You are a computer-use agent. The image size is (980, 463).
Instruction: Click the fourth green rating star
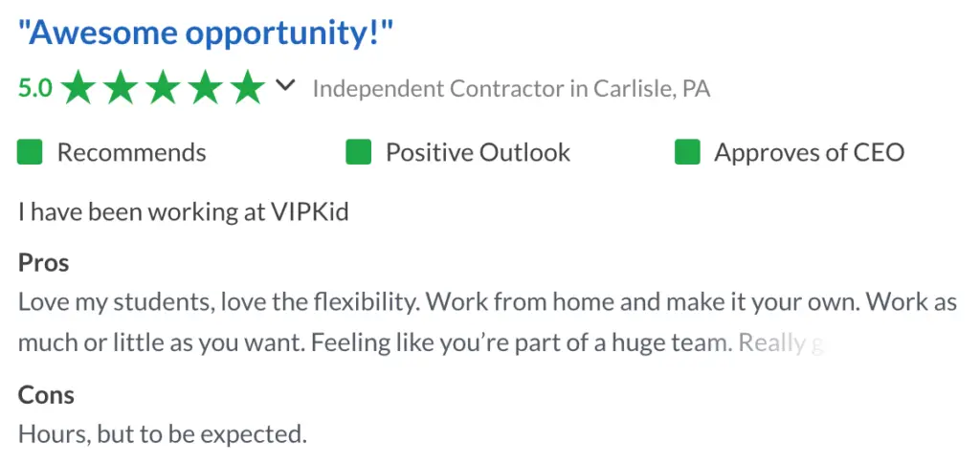pos(206,87)
